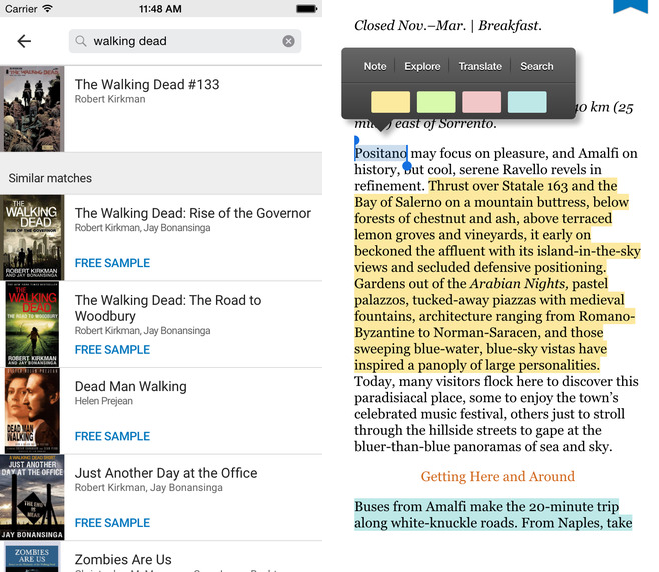
Task: Tap 'Robert Kirkman' under Walking Dead #133
Action: coord(110,99)
